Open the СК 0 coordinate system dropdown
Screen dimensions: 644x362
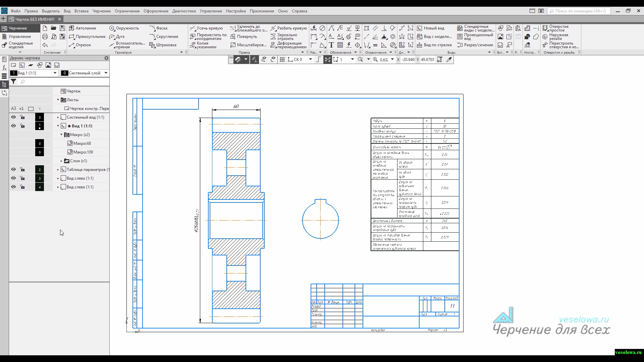coord(311,60)
